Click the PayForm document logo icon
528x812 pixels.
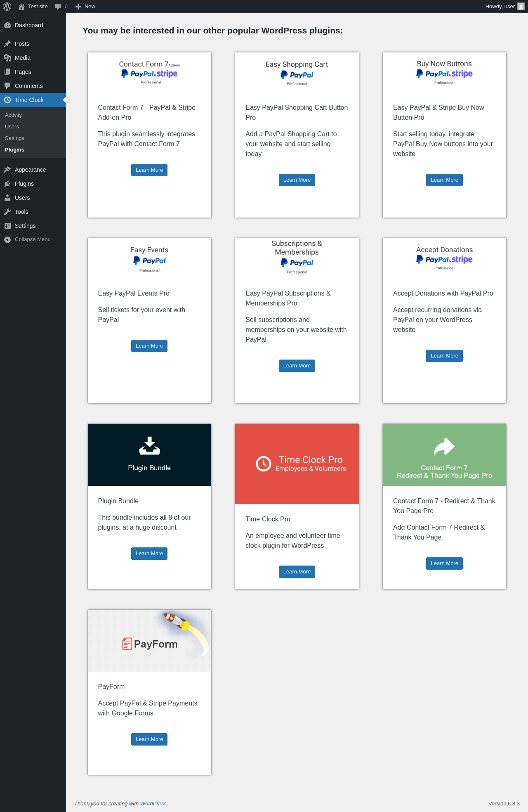pyautogui.click(x=127, y=644)
